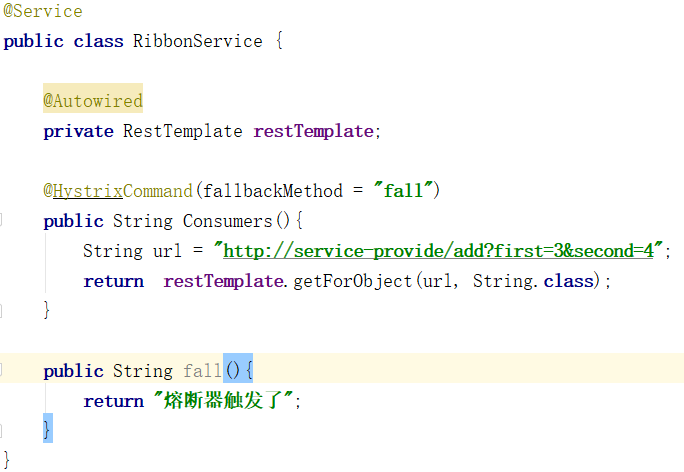Place cursor on restTemplate field declaration
The image size is (684, 472).
313,131
